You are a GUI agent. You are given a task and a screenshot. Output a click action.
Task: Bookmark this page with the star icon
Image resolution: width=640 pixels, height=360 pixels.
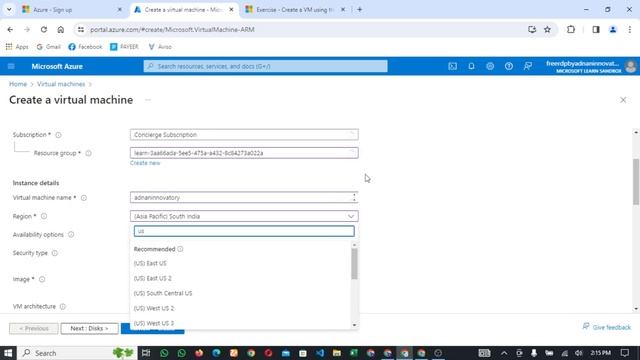coord(547,29)
